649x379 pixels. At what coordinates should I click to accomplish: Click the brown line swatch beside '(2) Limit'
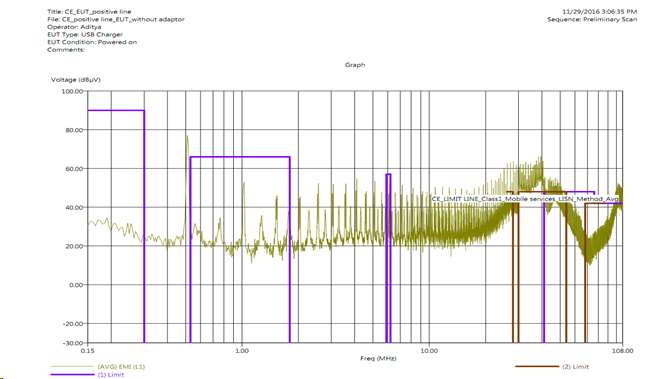pyautogui.click(x=537, y=367)
